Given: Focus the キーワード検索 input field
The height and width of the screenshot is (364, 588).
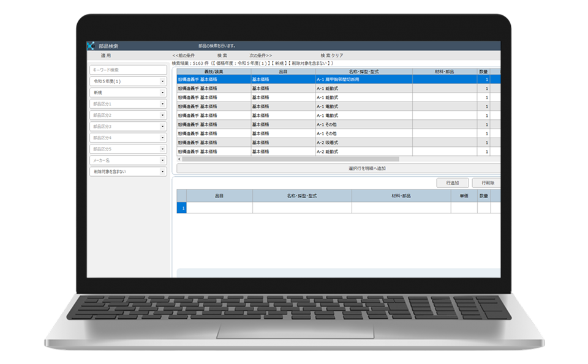Looking at the screenshot, I should point(128,70).
